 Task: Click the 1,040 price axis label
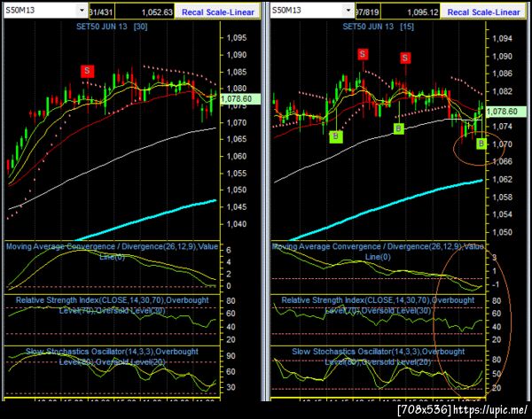[237, 224]
